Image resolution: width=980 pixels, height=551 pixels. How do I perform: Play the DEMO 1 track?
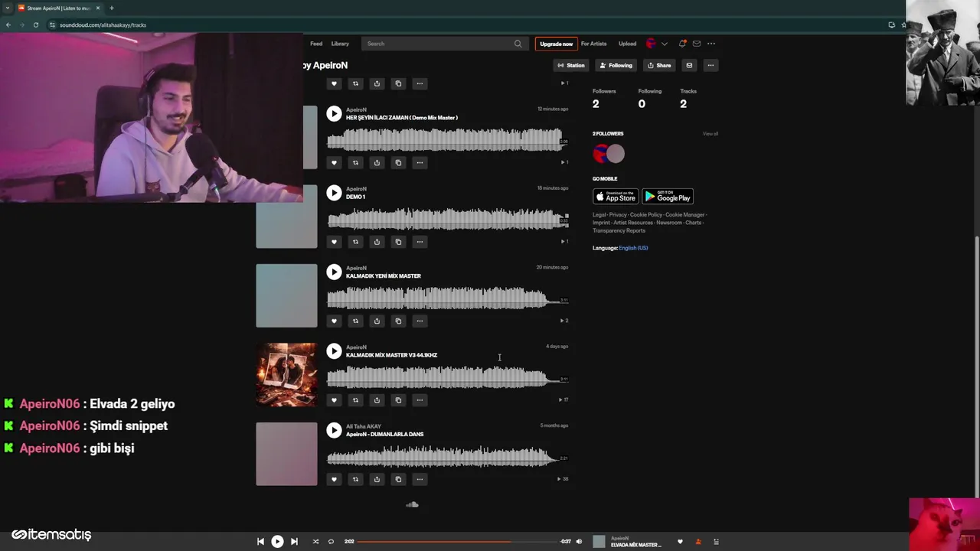(334, 193)
